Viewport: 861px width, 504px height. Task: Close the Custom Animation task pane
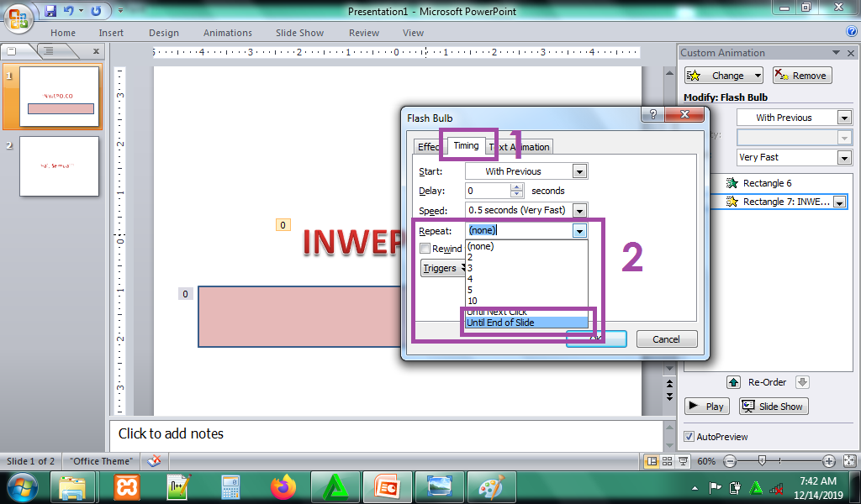(851, 53)
